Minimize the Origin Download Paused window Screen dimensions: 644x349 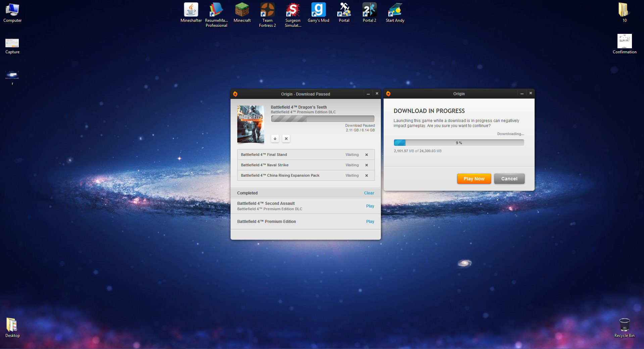368,94
